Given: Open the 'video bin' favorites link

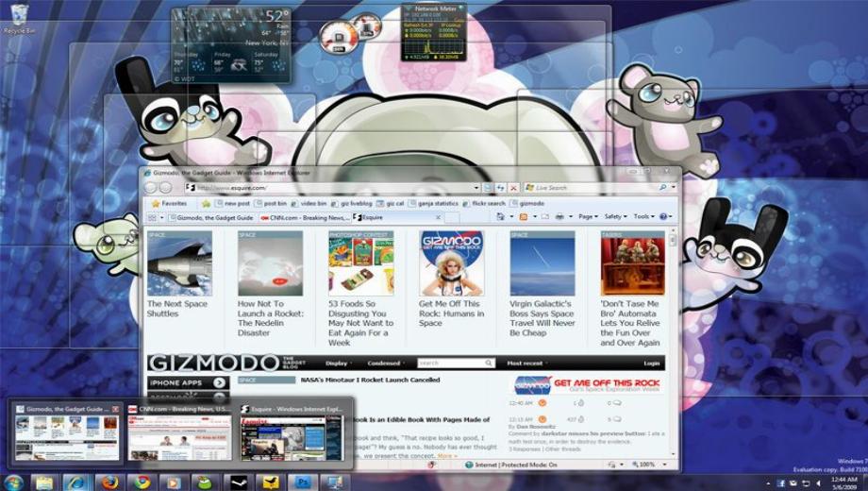Looking at the screenshot, I should click(309, 203).
